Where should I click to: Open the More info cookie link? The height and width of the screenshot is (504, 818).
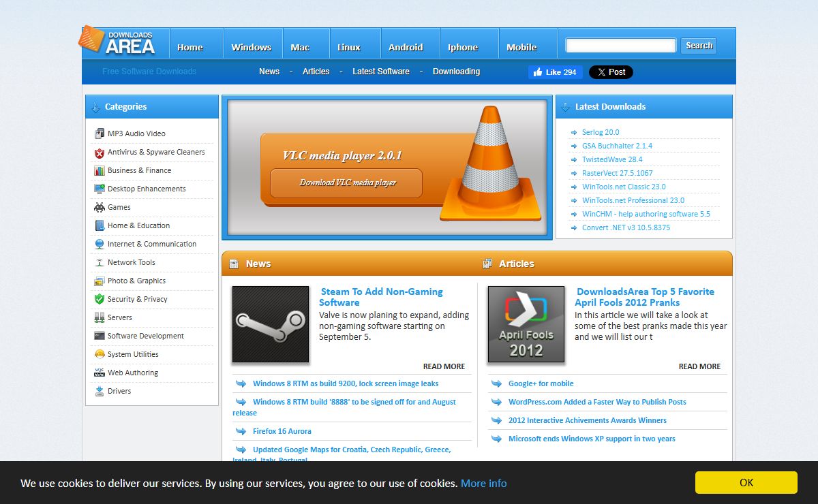coord(484,483)
